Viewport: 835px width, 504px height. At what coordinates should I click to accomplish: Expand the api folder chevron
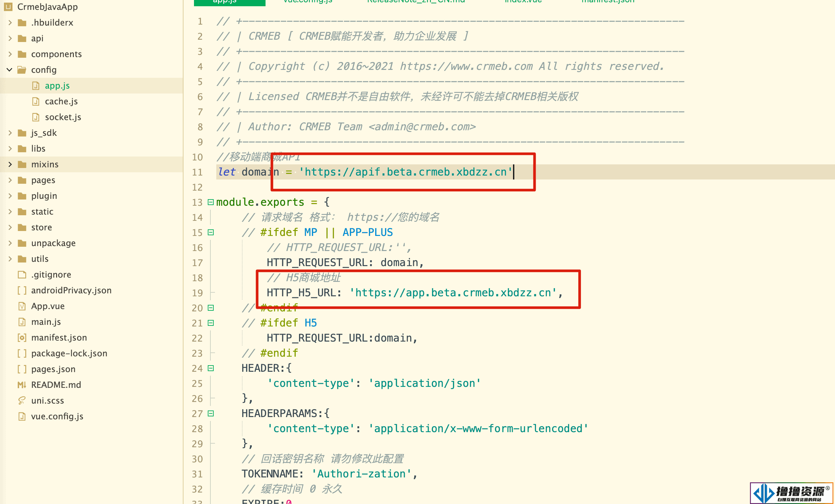(x=10, y=38)
